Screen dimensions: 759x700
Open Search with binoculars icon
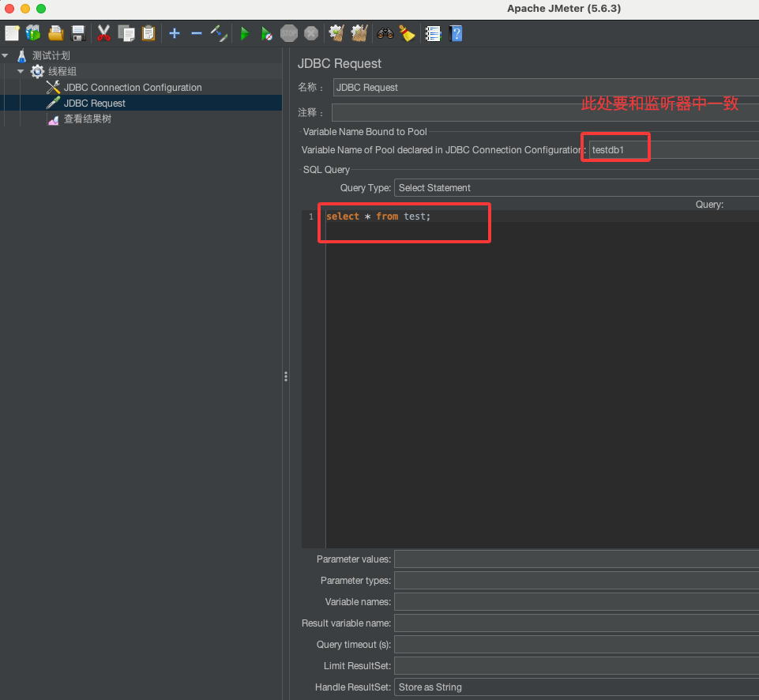pyautogui.click(x=385, y=33)
